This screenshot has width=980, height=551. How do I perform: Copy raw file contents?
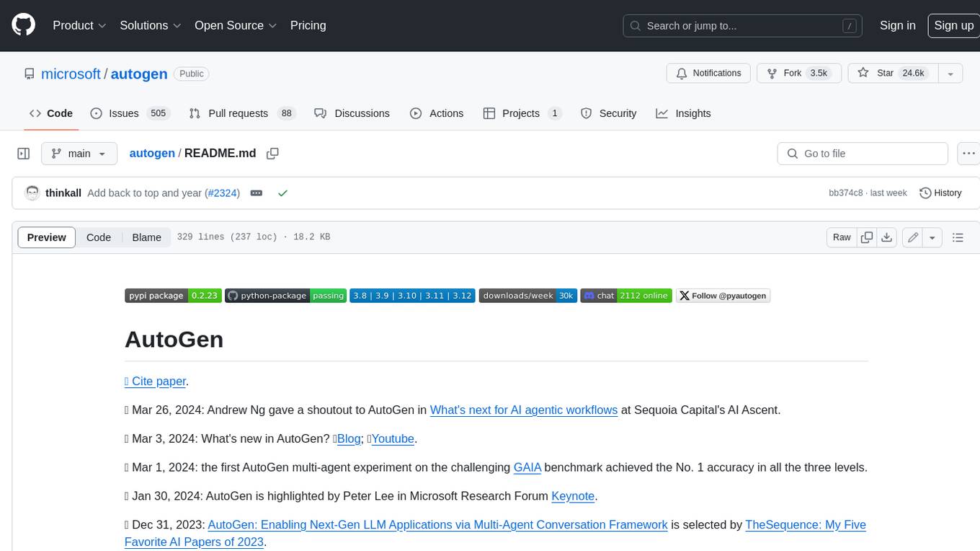coord(867,237)
